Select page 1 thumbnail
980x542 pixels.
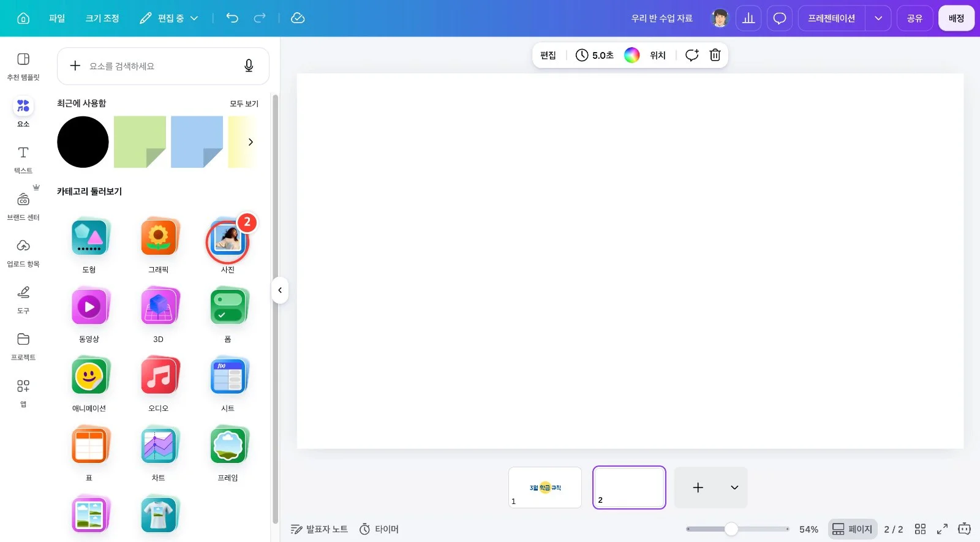[x=545, y=487]
